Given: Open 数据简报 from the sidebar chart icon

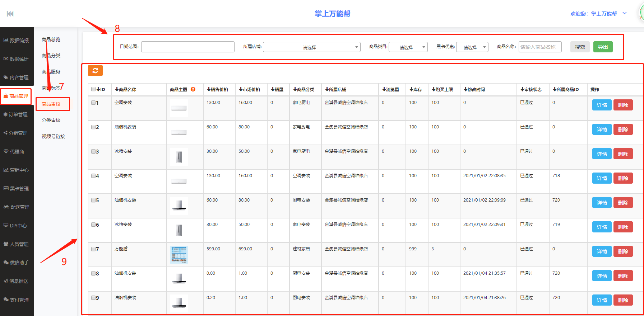Looking at the screenshot, I should (17, 41).
